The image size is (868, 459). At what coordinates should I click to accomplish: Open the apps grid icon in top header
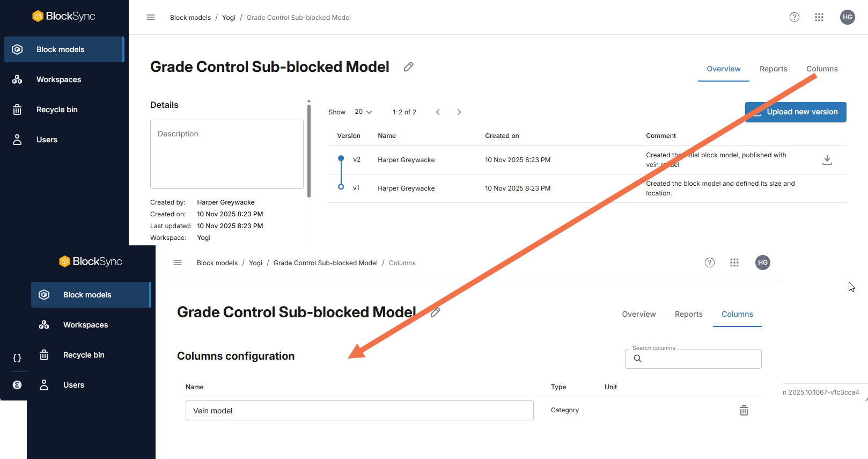(819, 17)
